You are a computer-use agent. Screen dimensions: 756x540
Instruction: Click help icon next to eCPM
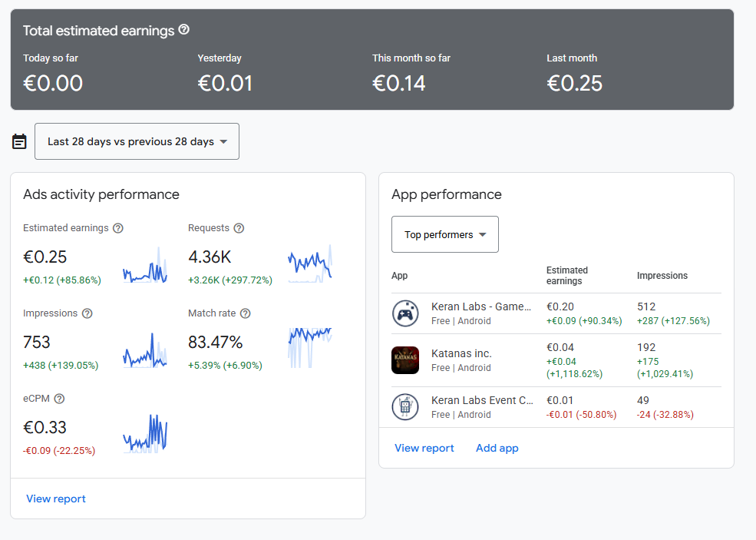click(59, 399)
